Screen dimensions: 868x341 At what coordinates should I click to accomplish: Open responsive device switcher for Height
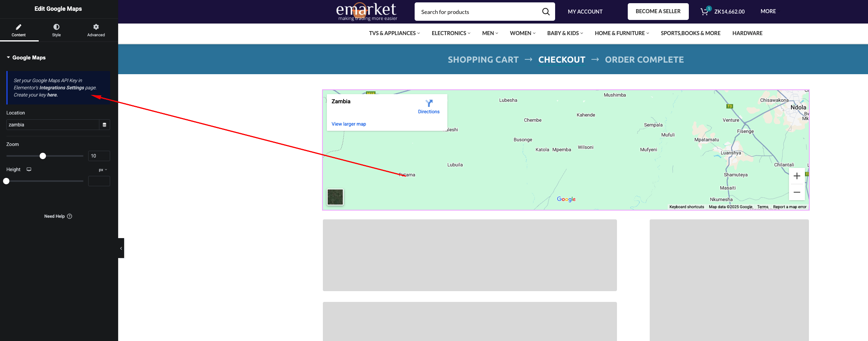tap(29, 170)
